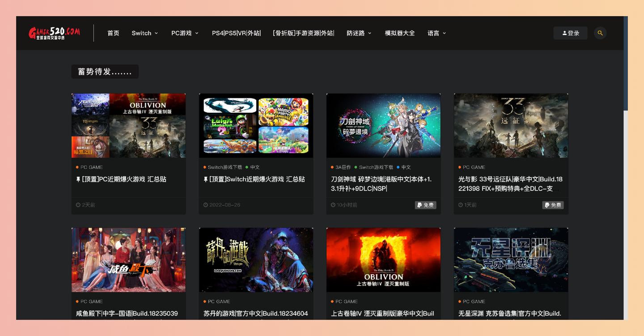Screen dimensions: 644x336
Task: Open the PC近期爆火游戏 汇总贴 thumbnail
Action: click(x=129, y=126)
